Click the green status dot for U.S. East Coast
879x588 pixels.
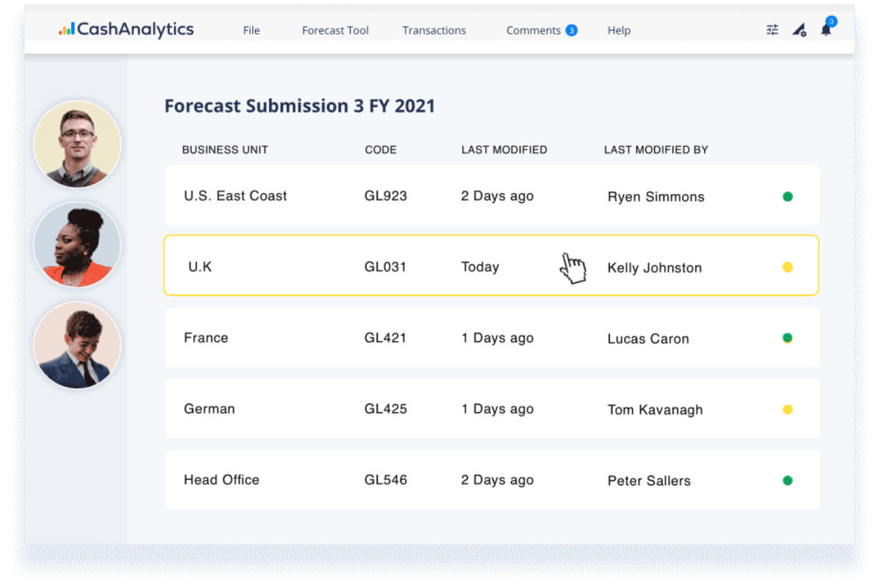click(788, 196)
